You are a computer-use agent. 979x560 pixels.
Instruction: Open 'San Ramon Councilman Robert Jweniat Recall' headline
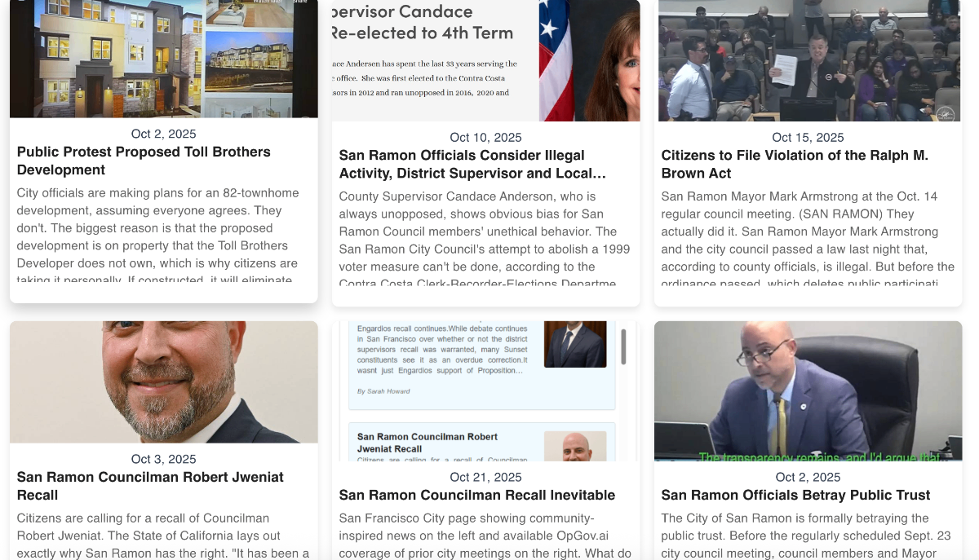click(150, 486)
